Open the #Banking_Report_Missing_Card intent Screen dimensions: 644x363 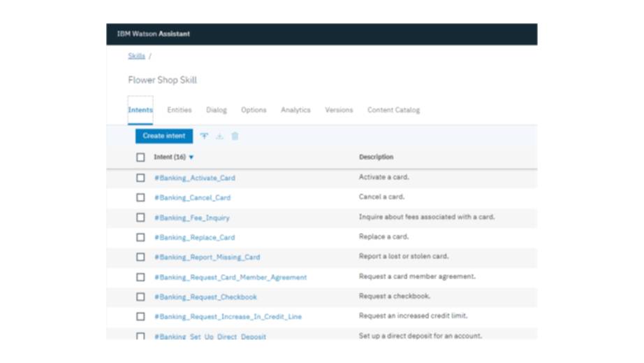(x=207, y=257)
